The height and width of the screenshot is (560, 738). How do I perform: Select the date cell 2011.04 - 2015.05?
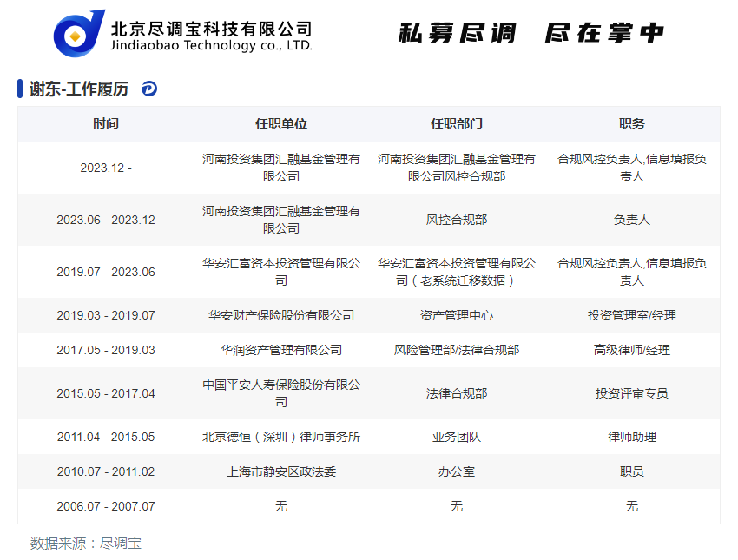click(106, 437)
